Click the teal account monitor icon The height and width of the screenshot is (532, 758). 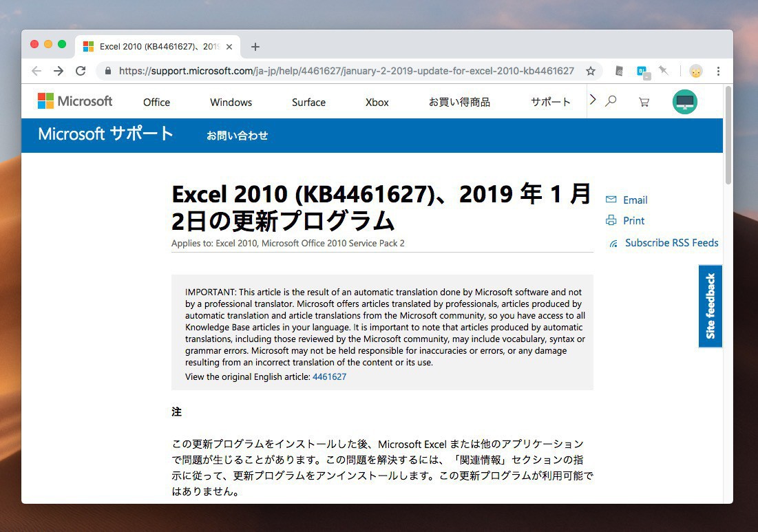(x=684, y=102)
